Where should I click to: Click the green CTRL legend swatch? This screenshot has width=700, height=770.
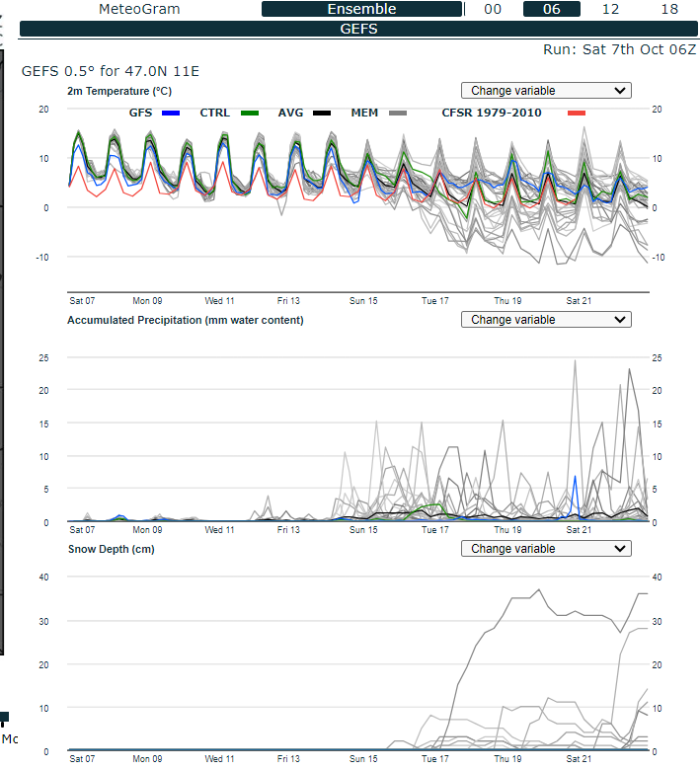tap(250, 113)
